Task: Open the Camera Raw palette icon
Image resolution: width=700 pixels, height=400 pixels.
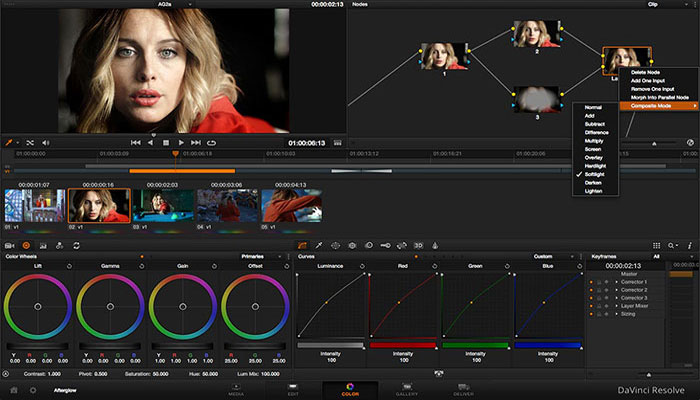Action: 9,246
